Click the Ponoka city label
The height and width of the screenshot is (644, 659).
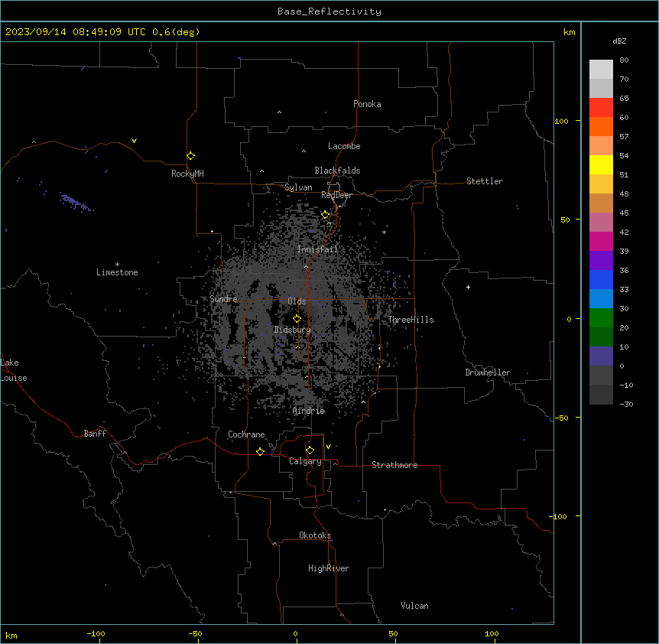tap(367, 104)
